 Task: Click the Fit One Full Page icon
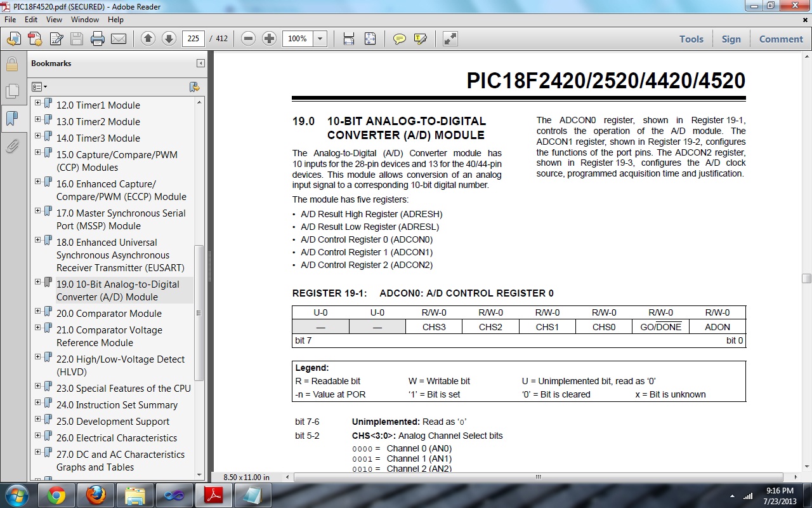pyautogui.click(x=370, y=39)
